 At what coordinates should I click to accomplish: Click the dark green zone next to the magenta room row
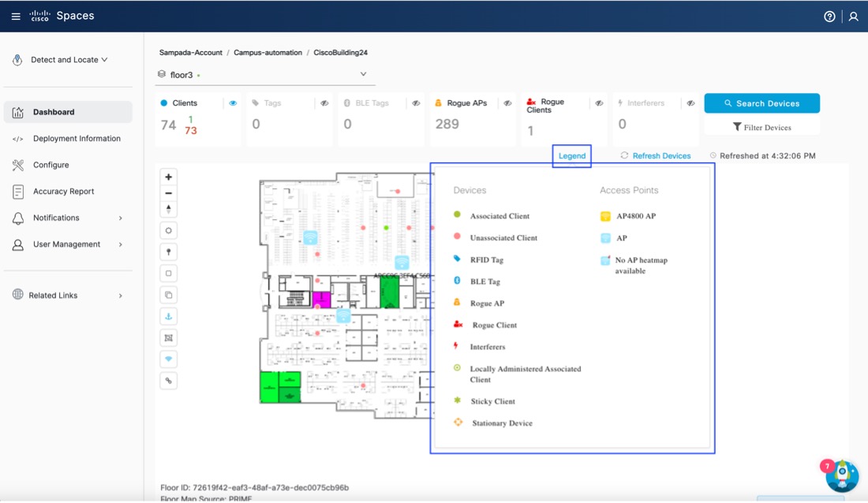389,292
